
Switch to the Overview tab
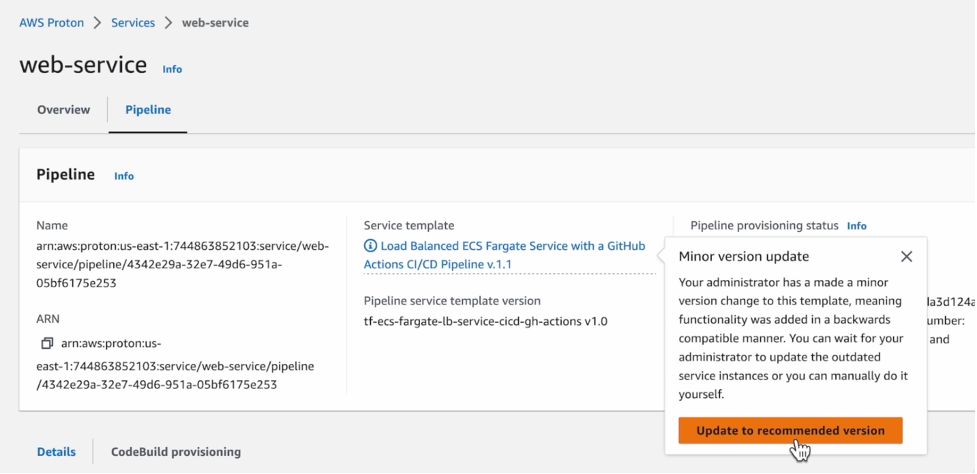[x=63, y=110]
